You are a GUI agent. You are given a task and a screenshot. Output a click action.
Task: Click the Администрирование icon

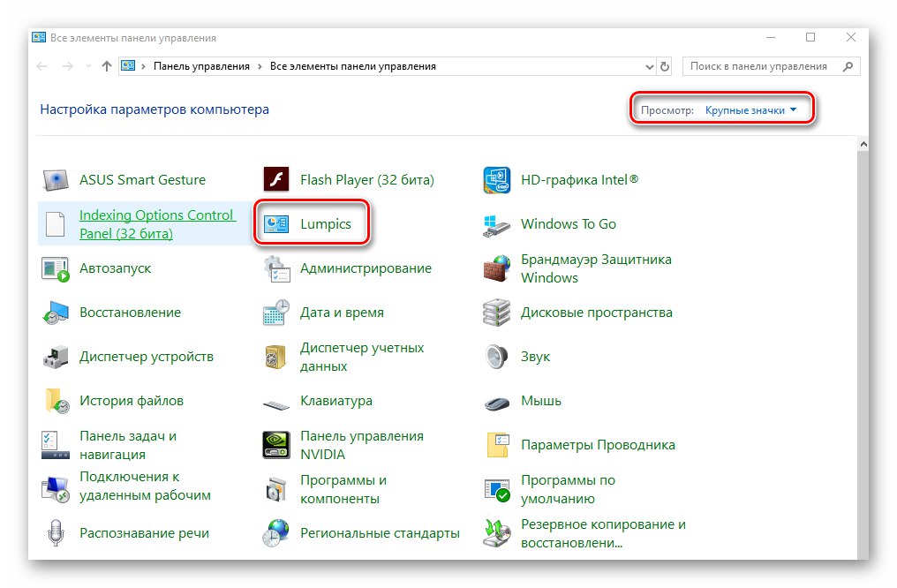(x=276, y=268)
